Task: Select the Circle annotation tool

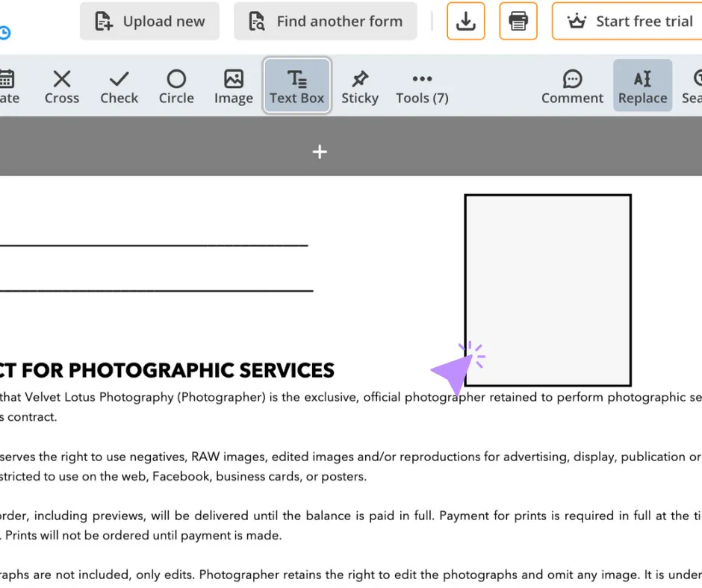Action: click(x=176, y=84)
